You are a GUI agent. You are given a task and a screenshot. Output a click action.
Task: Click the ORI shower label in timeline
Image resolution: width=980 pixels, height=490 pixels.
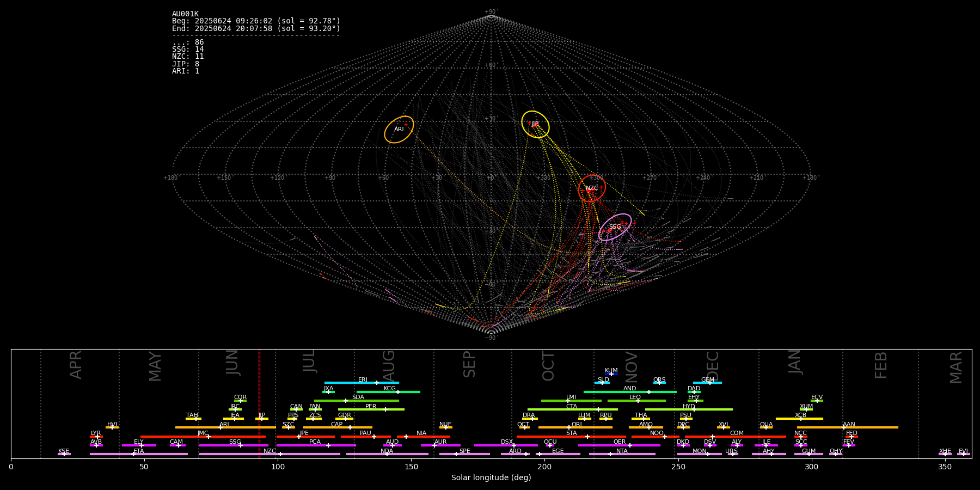577,425
